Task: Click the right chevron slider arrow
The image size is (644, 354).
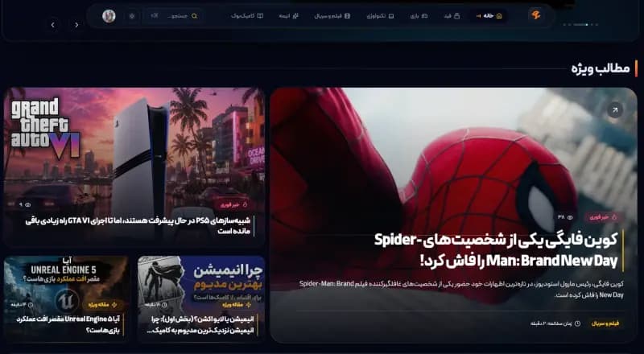Action: 76,25
